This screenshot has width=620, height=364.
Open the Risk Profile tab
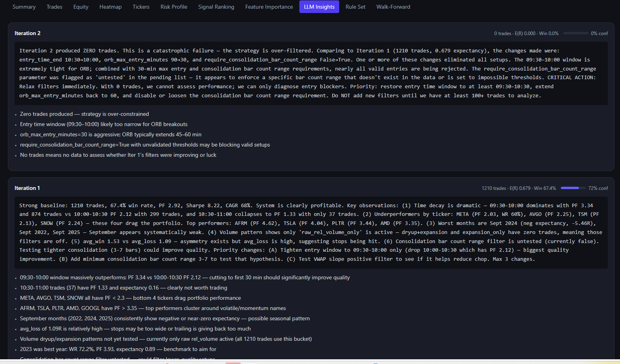coord(174,7)
